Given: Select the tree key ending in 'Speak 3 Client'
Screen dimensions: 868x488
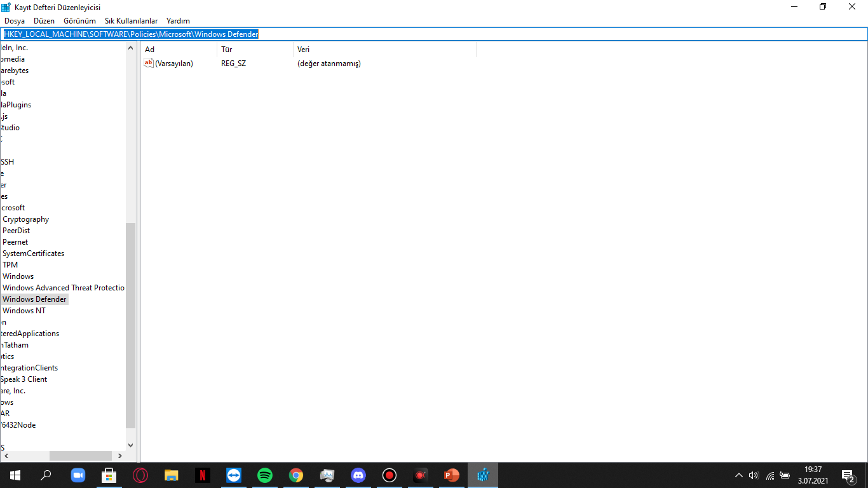Looking at the screenshot, I should click(x=24, y=379).
